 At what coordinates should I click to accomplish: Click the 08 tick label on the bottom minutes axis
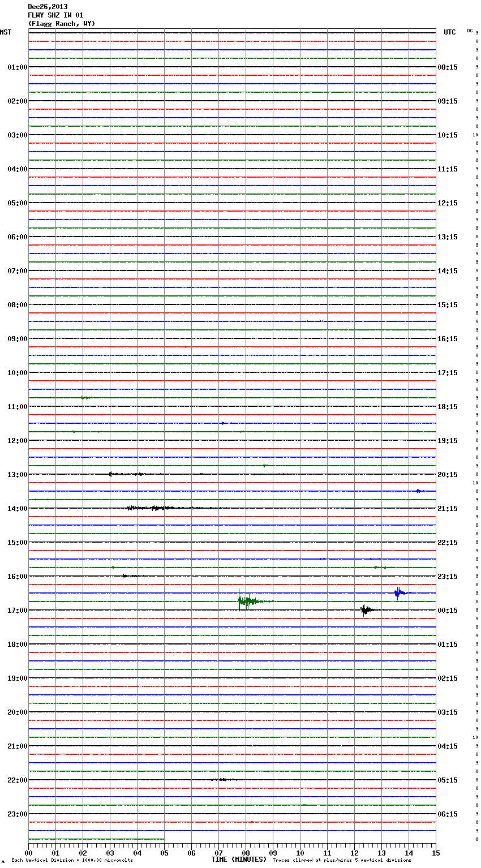(246, 853)
